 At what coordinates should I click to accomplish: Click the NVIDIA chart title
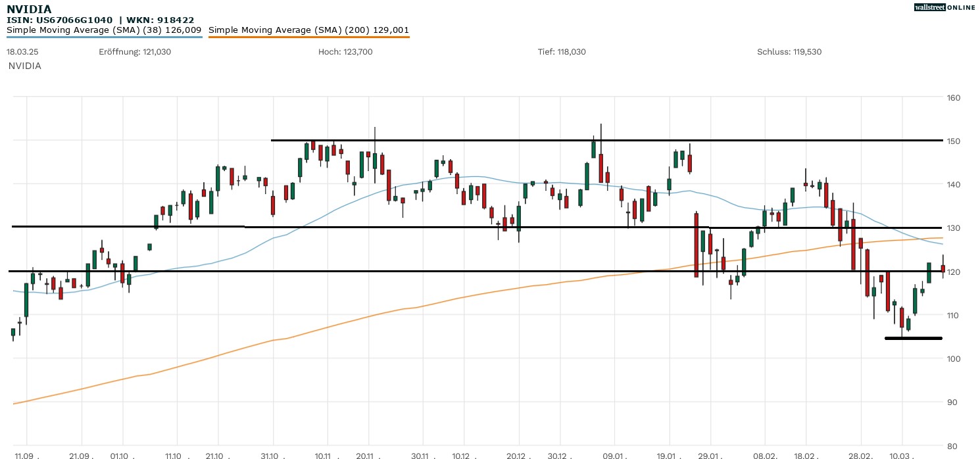pyautogui.click(x=29, y=9)
